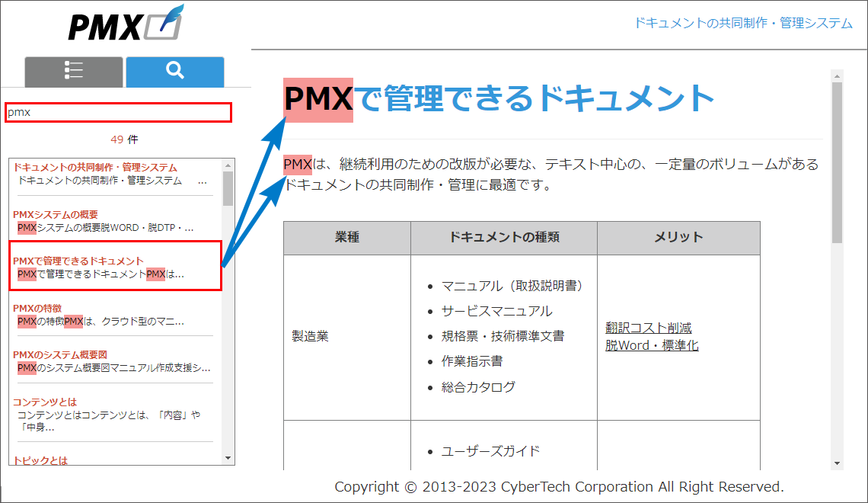Screen dimensions: 868x503
Task: Click intro paragraph starting PMXは、継続利用
Action: 550,175
